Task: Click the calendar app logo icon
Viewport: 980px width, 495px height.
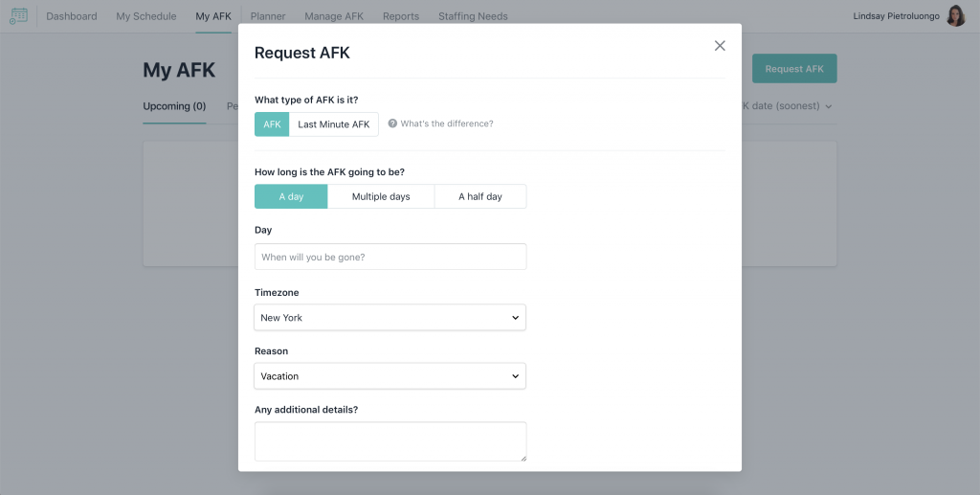Action: [18, 15]
